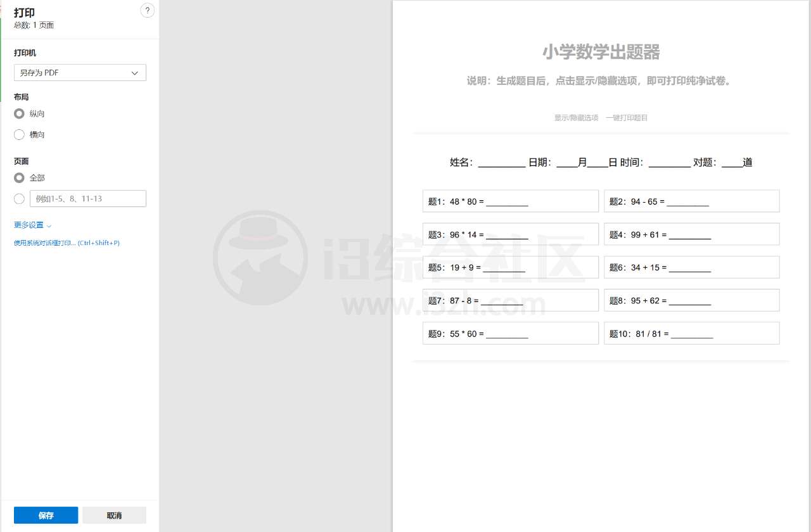The image size is (811, 532).
Task: Click the 显示/隐藏选项 link
Action: pyautogui.click(x=575, y=117)
